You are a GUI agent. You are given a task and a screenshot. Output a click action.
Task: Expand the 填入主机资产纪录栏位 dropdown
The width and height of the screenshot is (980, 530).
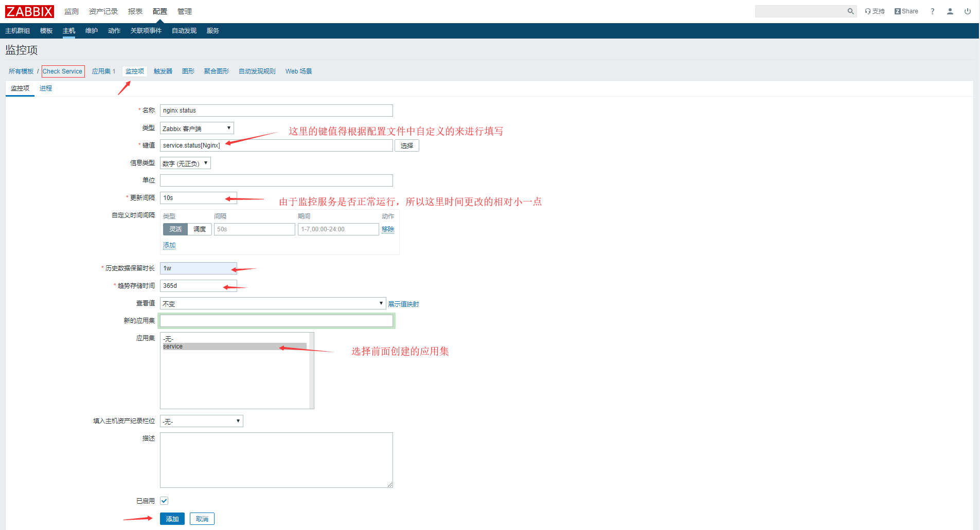coord(201,422)
